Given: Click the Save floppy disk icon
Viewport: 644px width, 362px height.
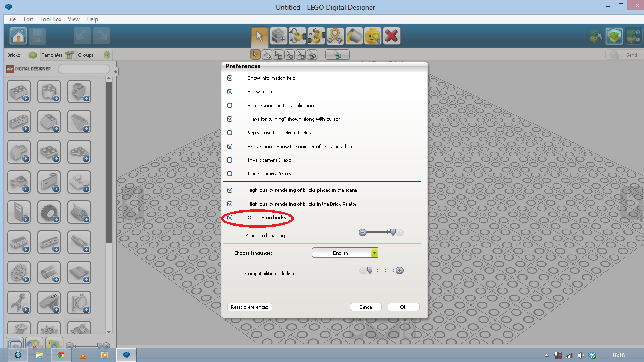Looking at the screenshot, I should tap(37, 36).
